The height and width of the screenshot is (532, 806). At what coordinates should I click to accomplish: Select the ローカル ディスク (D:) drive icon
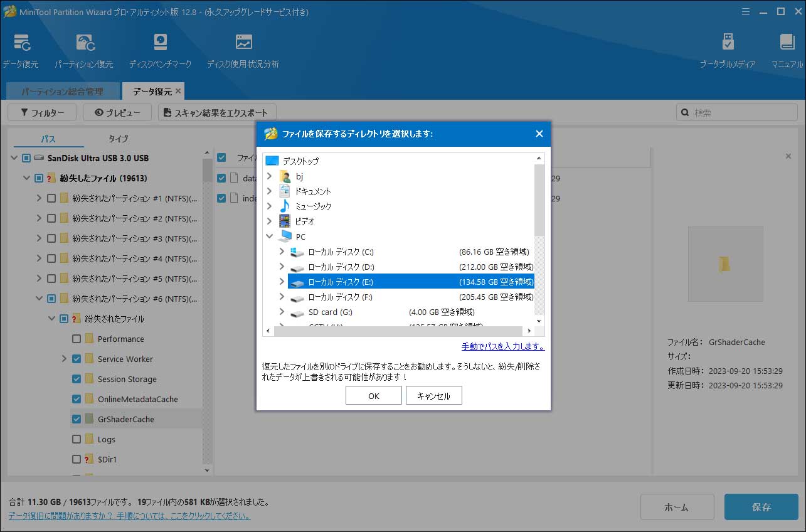[x=297, y=267]
